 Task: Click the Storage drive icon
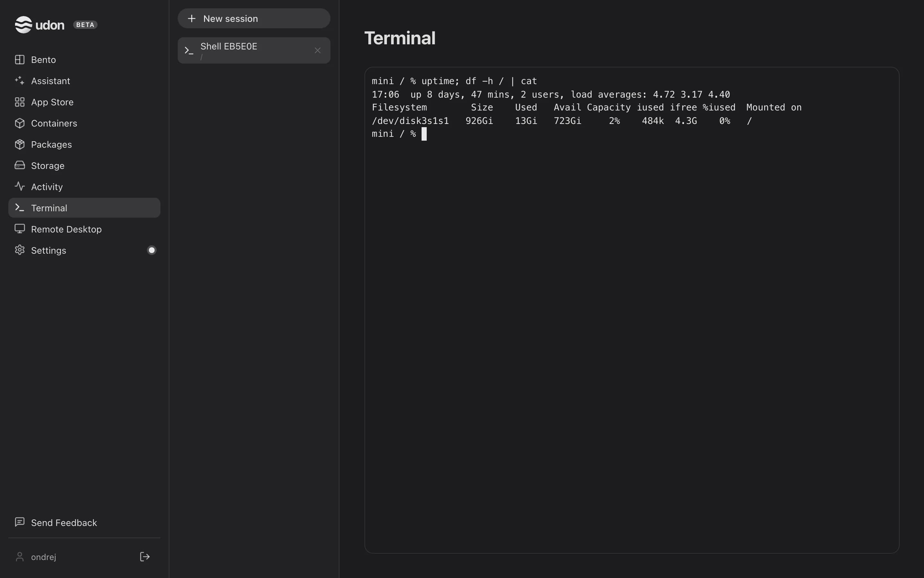(20, 165)
